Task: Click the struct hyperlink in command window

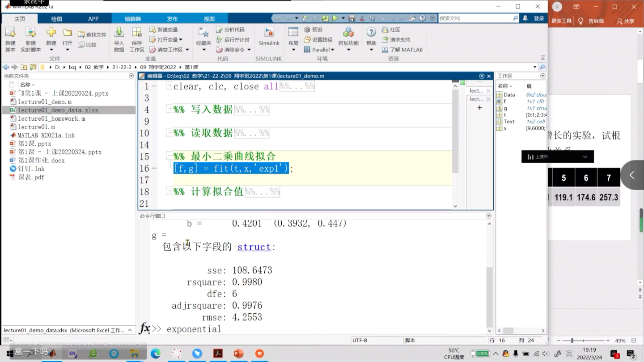Action: coord(254,247)
